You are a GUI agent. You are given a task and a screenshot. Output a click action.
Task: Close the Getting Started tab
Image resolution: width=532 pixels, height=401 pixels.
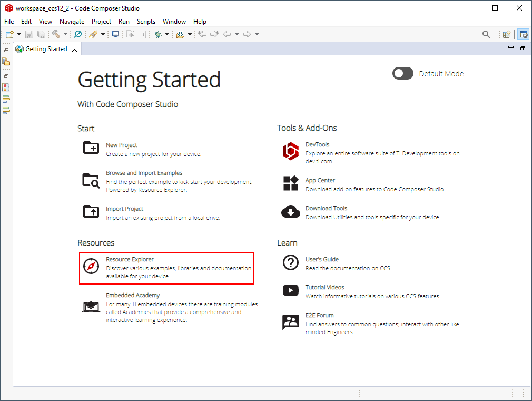click(x=74, y=49)
